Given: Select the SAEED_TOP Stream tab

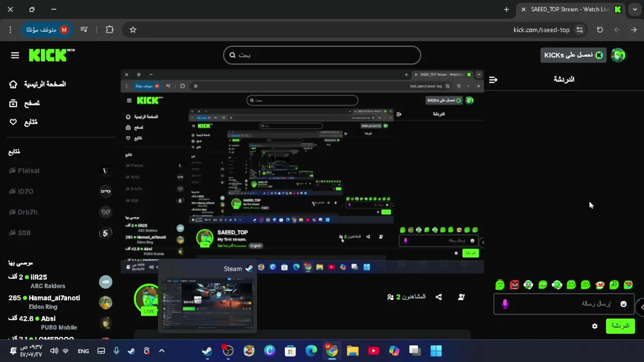Looking at the screenshot, I should (571, 10).
